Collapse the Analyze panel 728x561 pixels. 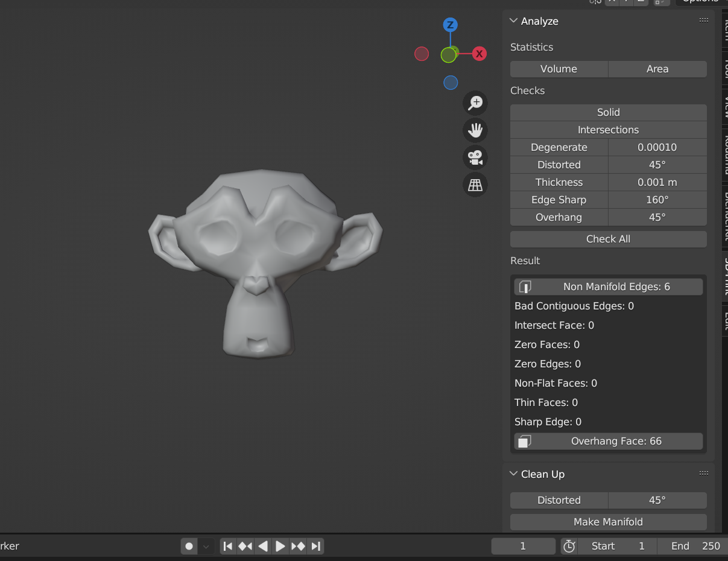pyautogui.click(x=514, y=21)
